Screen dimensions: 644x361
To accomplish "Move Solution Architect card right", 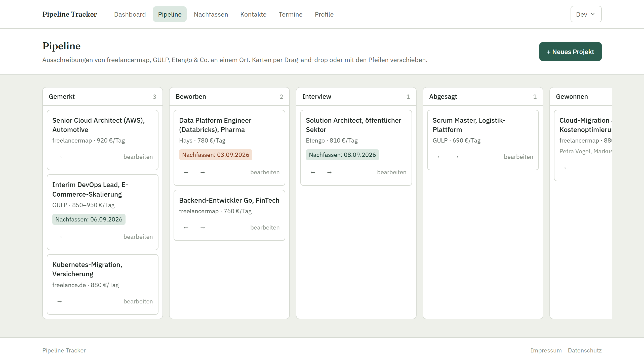I will (330, 172).
